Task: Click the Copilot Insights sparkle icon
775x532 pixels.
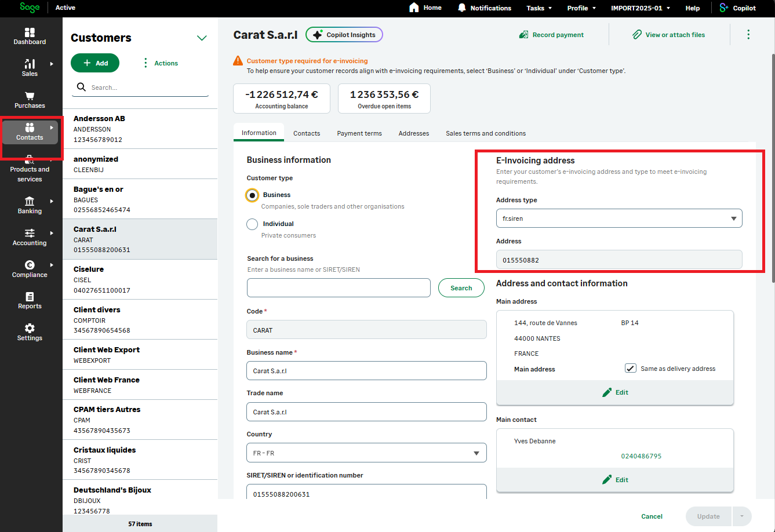Action: (317, 35)
